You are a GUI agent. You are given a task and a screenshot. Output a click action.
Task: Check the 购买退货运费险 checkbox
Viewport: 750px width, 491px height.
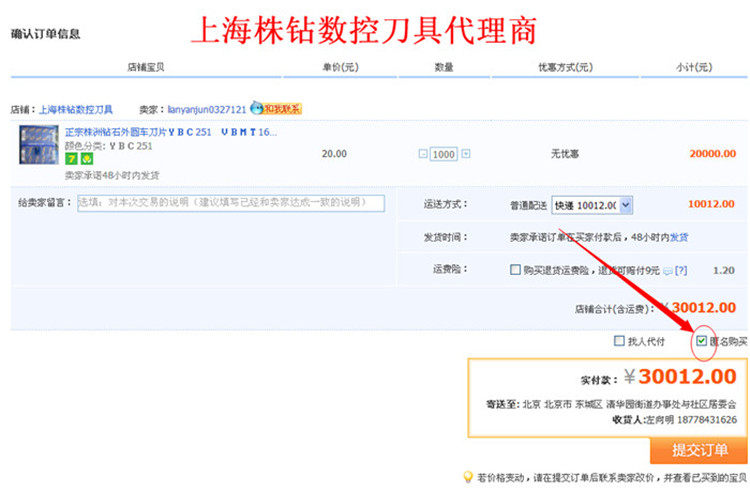click(x=514, y=270)
